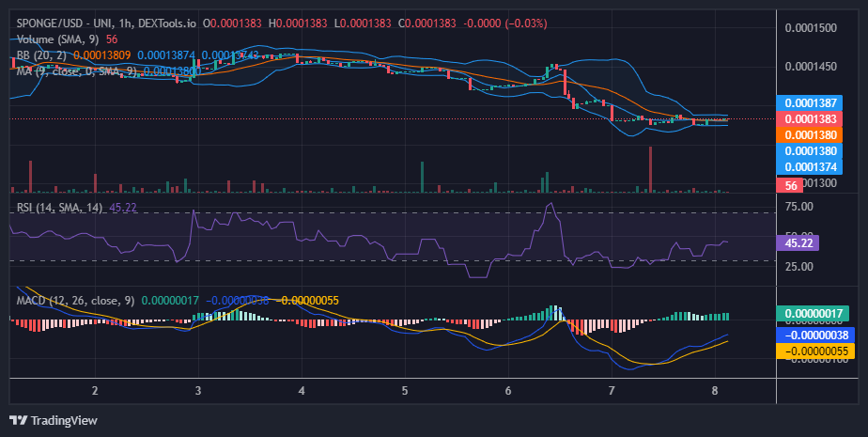Click the RSI peak above 75 near date 6
The height and width of the screenshot is (437, 868).
tap(550, 204)
